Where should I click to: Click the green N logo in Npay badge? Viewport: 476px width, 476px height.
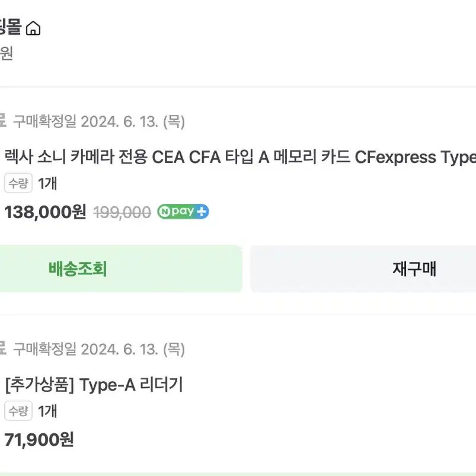click(164, 212)
